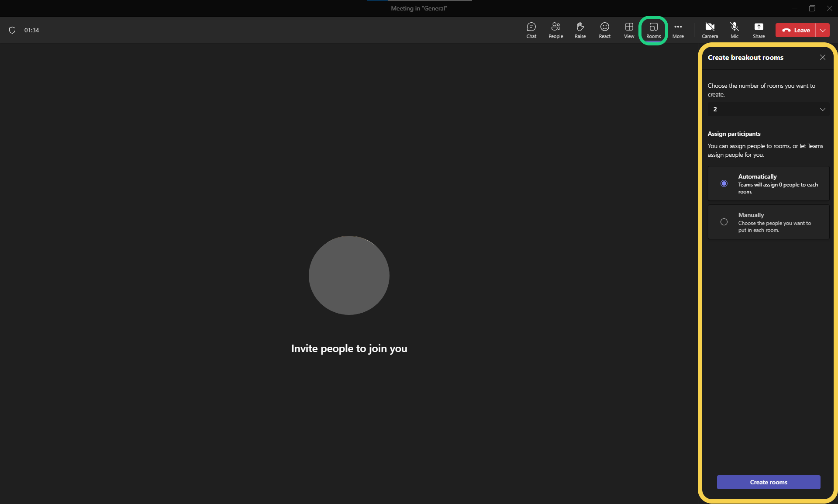Image resolution: width=838 pixels, height=504 pixels.
Task: Restore down the meeting window
Action: click(812, 8)
